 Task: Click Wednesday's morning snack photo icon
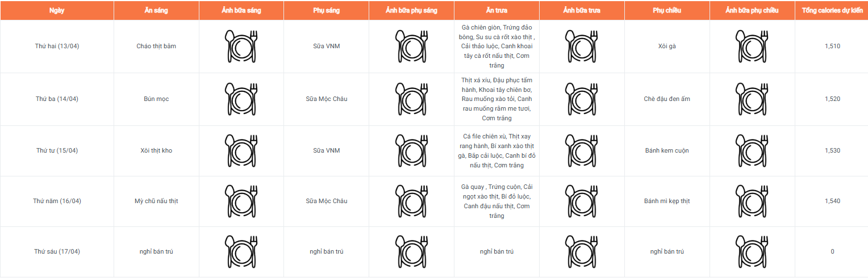pyautogui.click(x=411, y=151)
